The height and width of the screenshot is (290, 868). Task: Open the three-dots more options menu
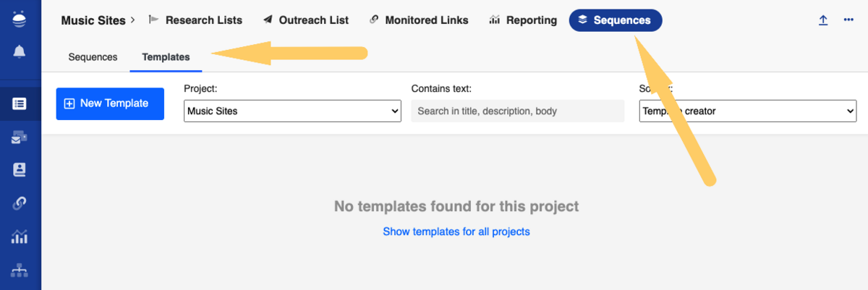click(848, 20)
